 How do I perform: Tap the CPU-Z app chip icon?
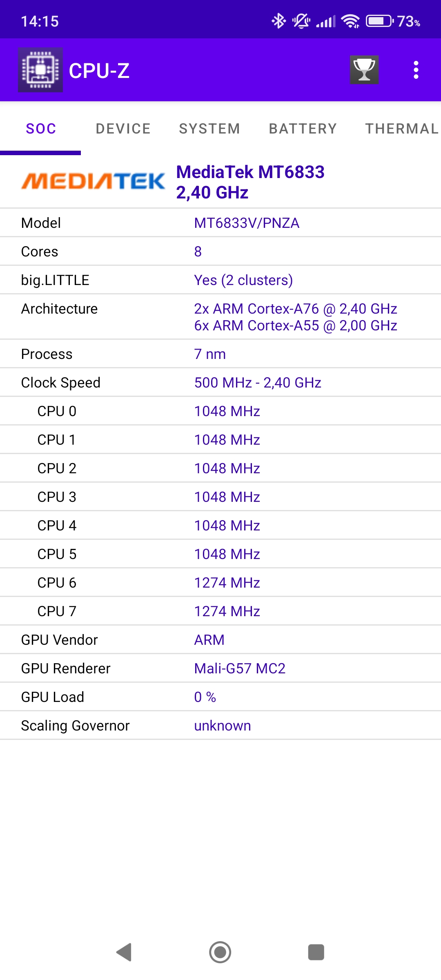[x=40, y=70]
